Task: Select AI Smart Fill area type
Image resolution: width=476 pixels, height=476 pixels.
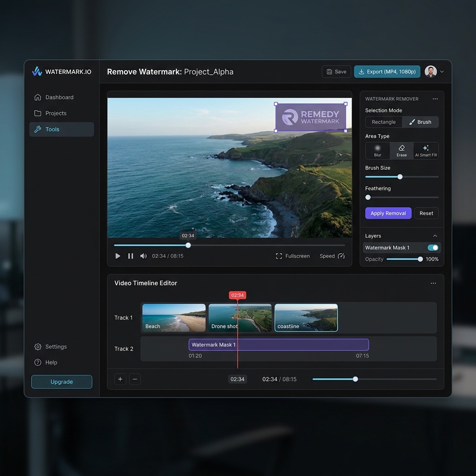Action: point(426,151)
